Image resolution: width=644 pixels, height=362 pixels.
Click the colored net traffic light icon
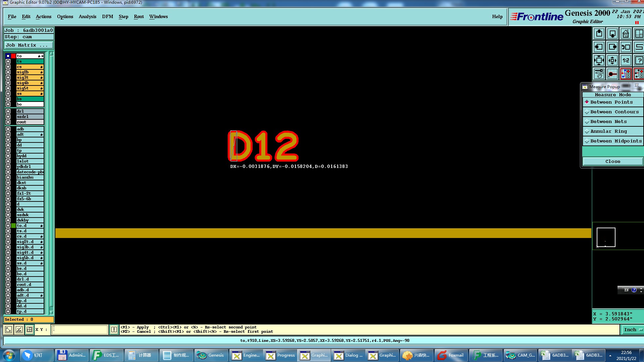pos(626,74)
